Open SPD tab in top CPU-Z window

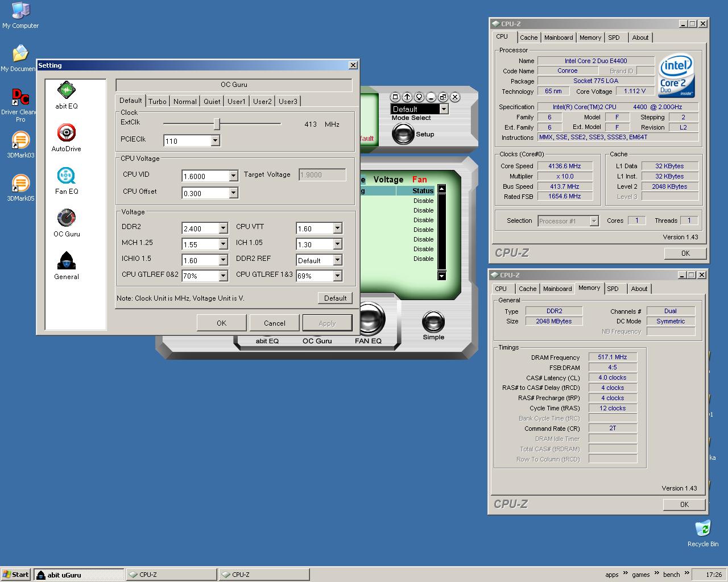[x=614, y=38]
